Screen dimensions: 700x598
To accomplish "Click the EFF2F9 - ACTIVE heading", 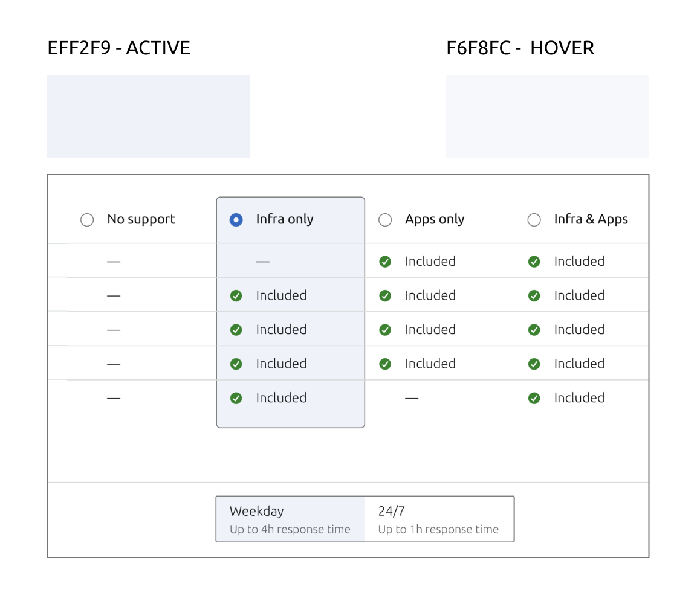I will click(118, 48).
